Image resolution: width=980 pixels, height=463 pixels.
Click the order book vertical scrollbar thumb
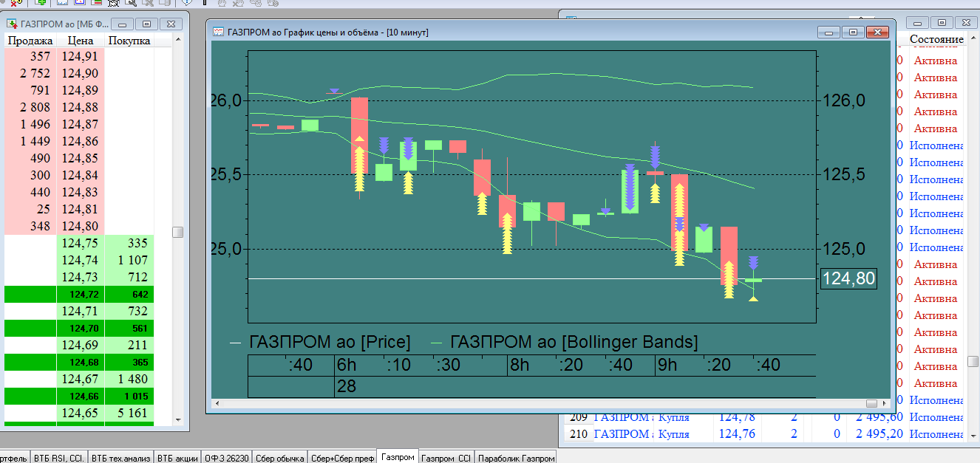click(x=177, y=232)
